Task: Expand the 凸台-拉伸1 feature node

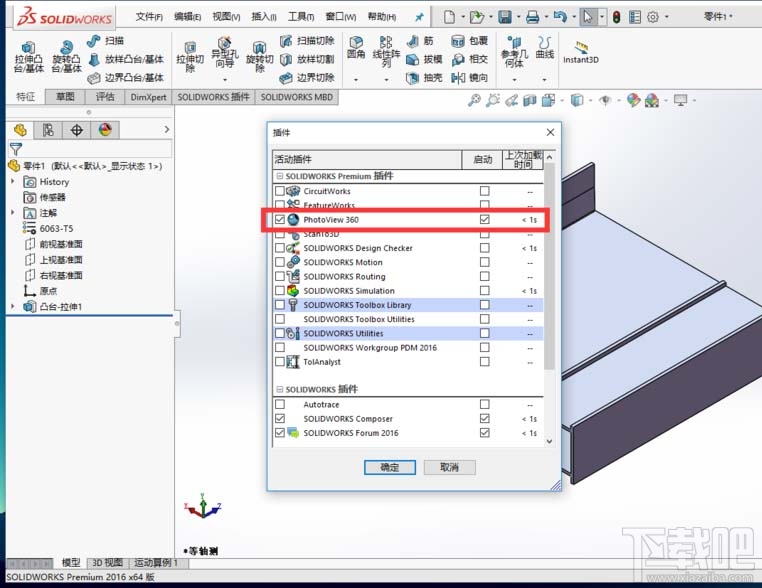Action: point(13,306)
